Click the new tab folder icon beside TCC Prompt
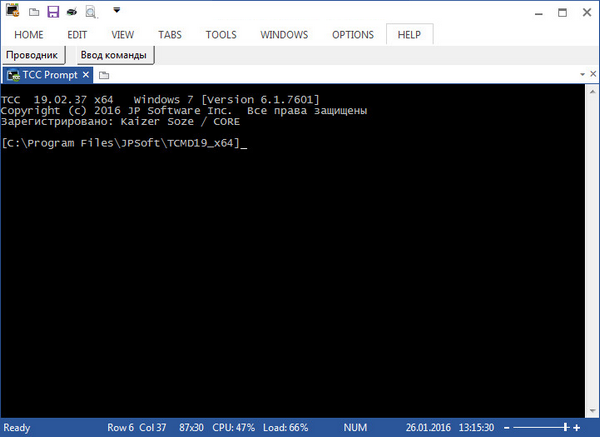 pyautogui.click(x=104, y=75)
